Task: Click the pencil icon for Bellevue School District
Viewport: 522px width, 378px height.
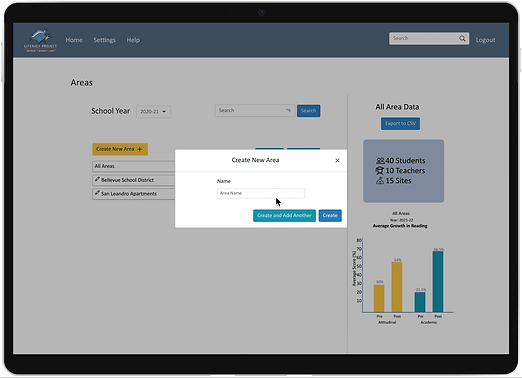Action: coord(97,179)
